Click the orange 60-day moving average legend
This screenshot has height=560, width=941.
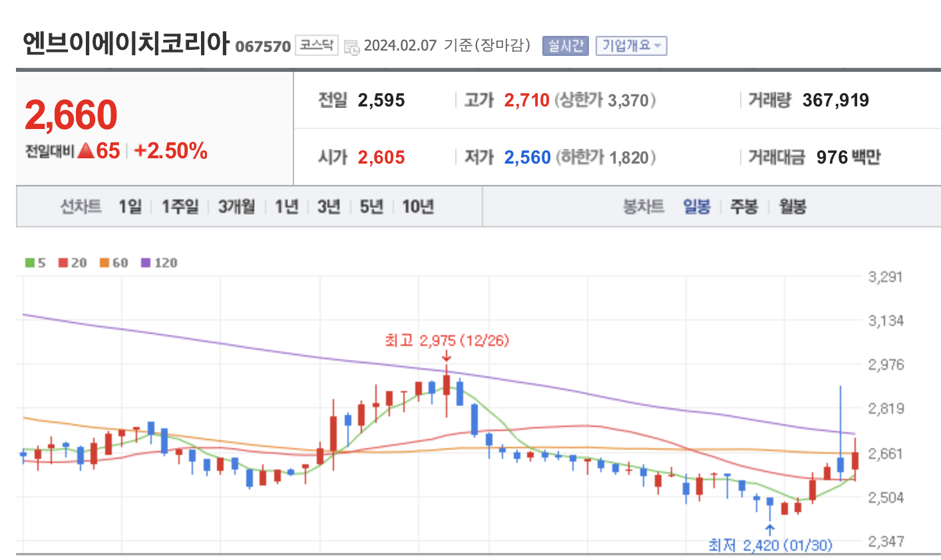(114, 263)
